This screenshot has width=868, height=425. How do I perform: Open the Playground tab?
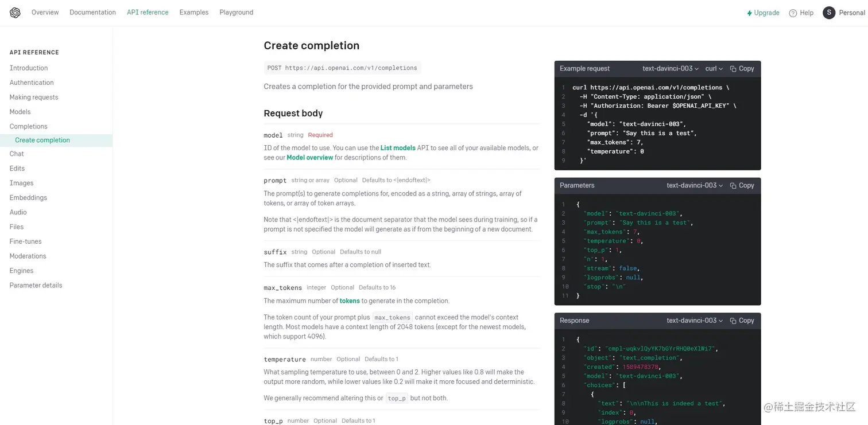tap(236, 13)
